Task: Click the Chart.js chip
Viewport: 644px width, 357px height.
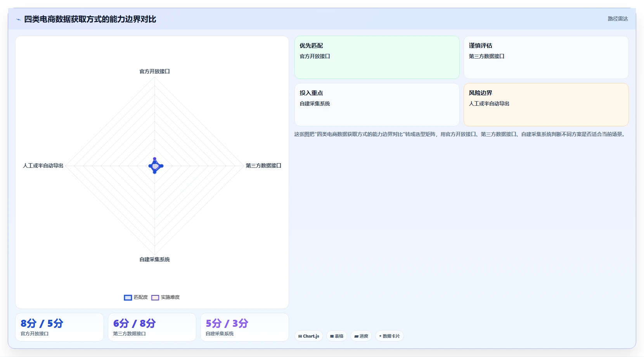Action: 309,336
